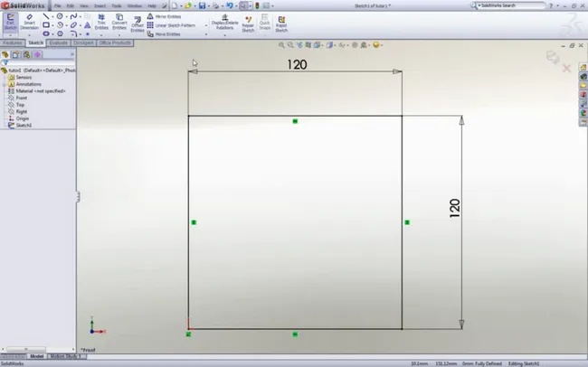
Task: Click the Rapid Sketch tool
Action: (x=281, y=24)
